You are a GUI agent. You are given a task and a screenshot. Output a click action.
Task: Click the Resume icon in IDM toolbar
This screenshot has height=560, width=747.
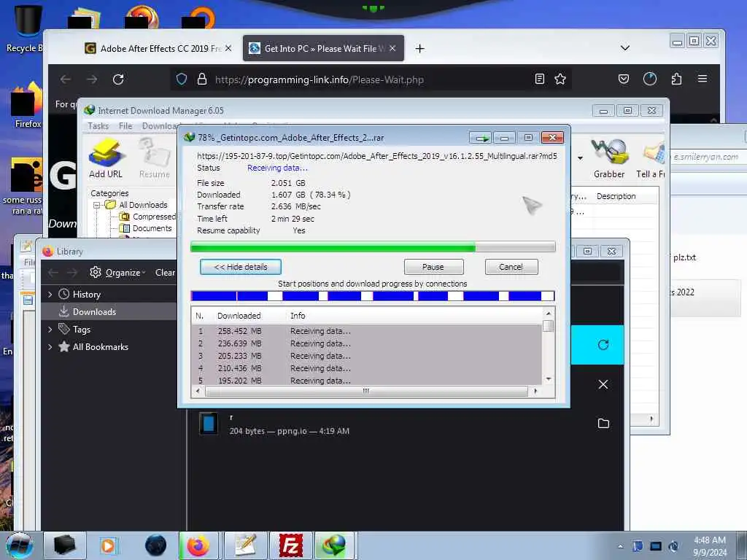point(155,157)
